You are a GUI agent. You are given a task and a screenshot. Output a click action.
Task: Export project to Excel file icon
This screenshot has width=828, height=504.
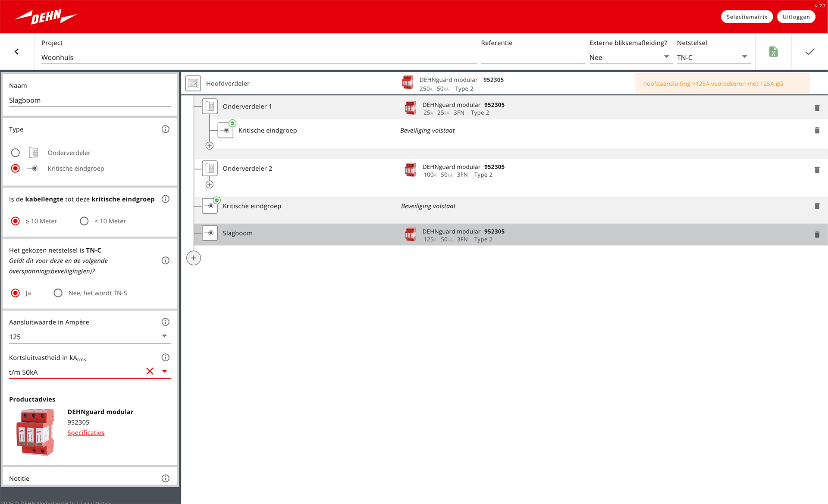point(773,52)
